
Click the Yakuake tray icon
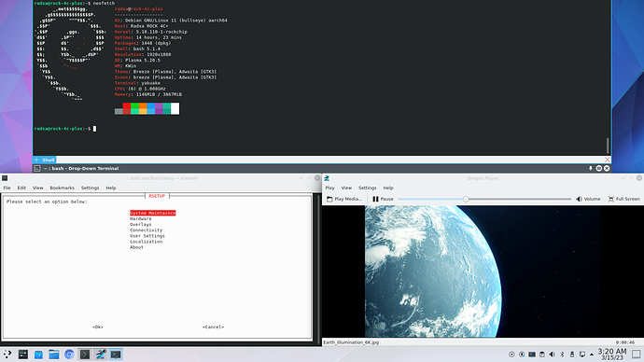532,355
